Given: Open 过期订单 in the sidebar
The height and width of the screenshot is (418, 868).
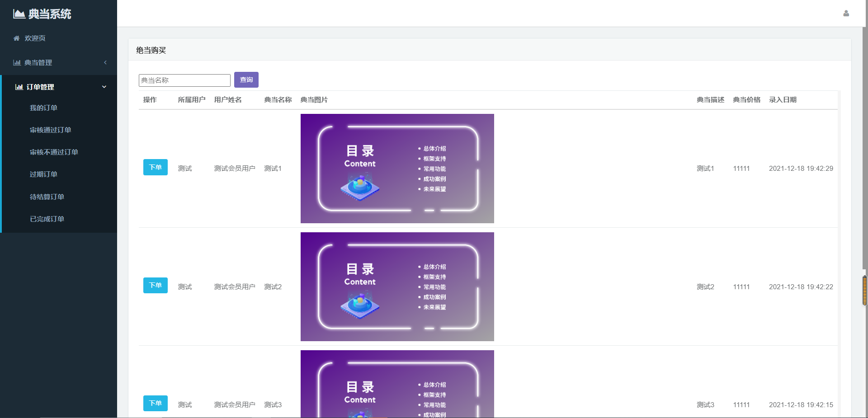Looking at the screenshot, I should point(43,174).
